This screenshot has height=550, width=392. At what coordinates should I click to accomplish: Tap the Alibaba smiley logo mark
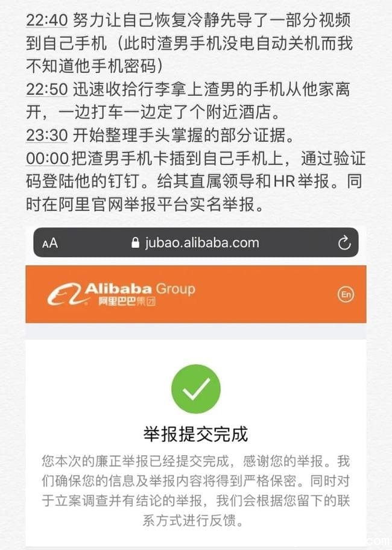(x=66, y=294)
